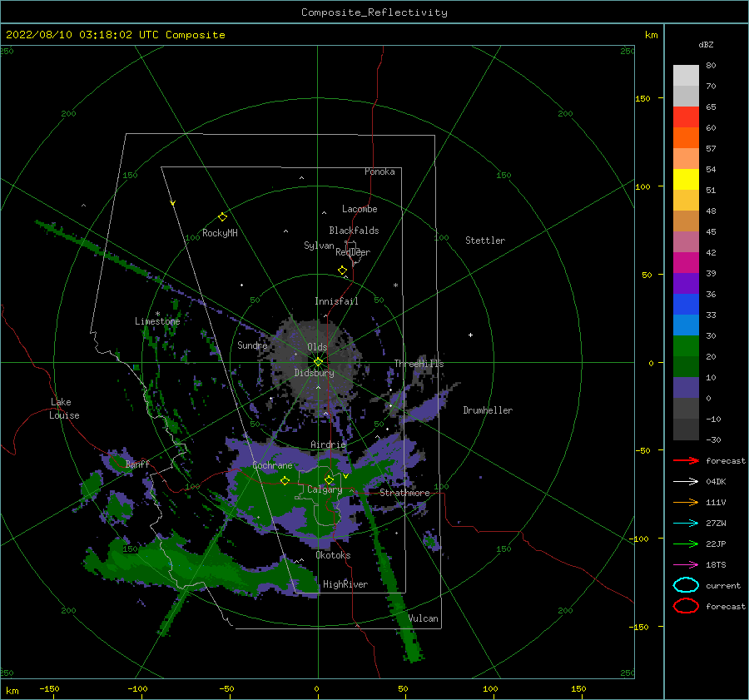Viewport: 749px width, 700px height.
Task: Click the Lake Louise label
Action: tap(64, 409)
